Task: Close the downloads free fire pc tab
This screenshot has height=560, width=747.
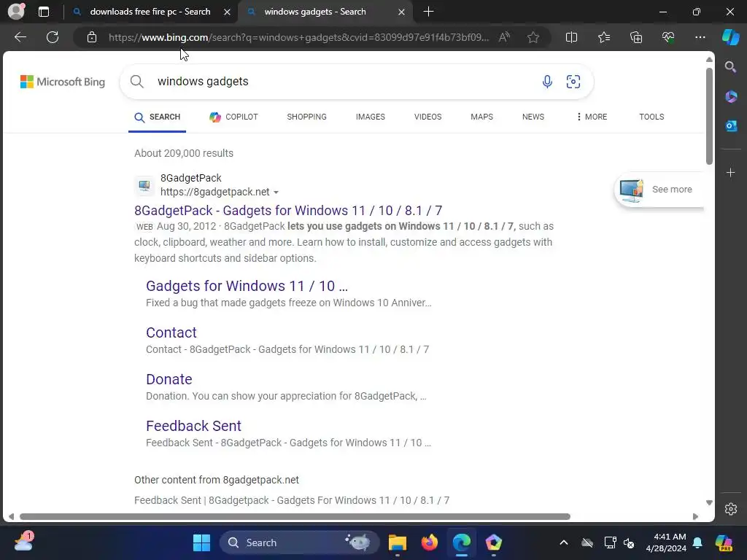Action: coord(228,12)
